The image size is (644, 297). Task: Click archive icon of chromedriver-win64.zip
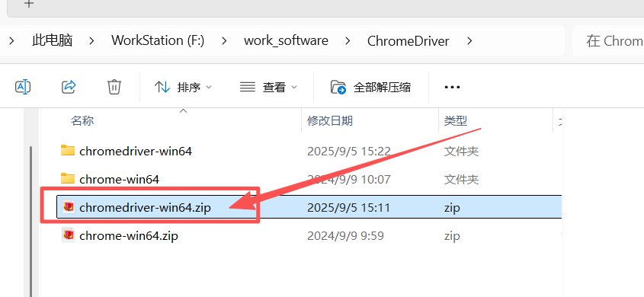pos(68,206)
